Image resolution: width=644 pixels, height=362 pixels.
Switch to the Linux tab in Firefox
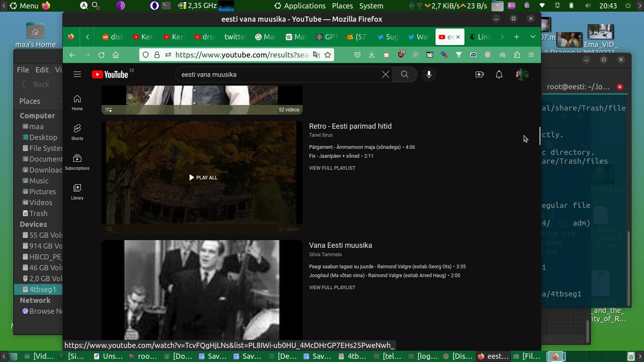click(481, 37)
